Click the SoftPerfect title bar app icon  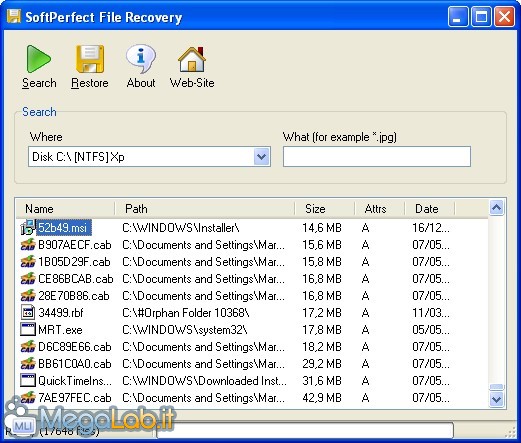tap(14, 17)
